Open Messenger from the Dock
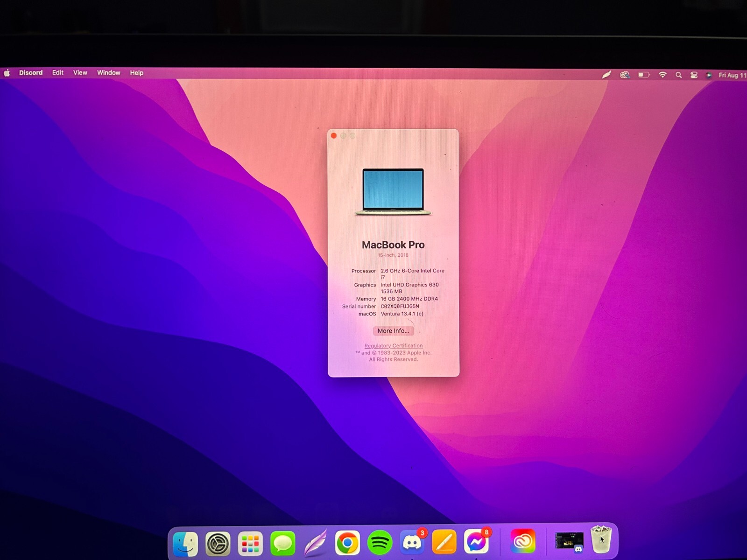Screen dimensions: 747x560 [476, 542]
